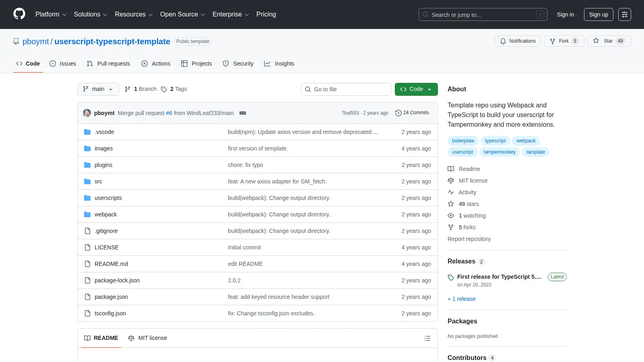Open Readme link in About sidebar
The width and height of the screenshot is (644, 362).
click(x=464, y=169)
